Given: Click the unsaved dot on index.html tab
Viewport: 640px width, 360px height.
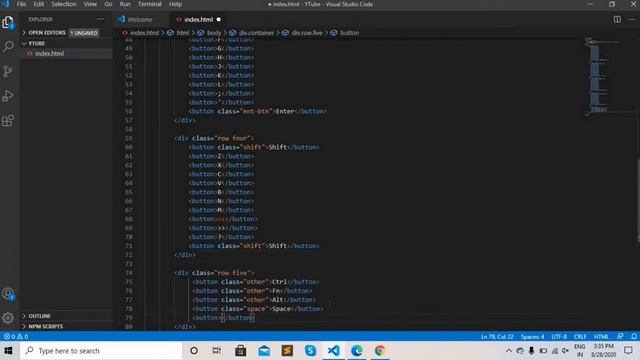Looking at the screenshot, I should tap(219, 19).
